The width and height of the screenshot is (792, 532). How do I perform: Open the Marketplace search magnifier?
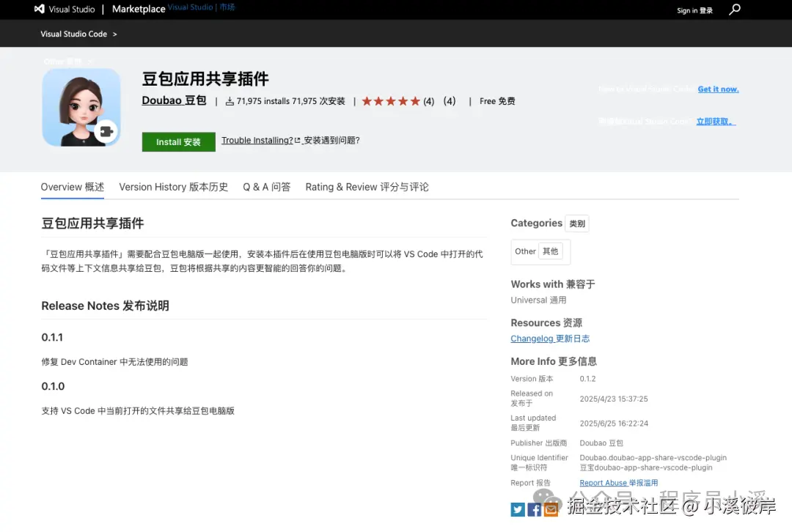pyautogui.click(x=734, y=10)
